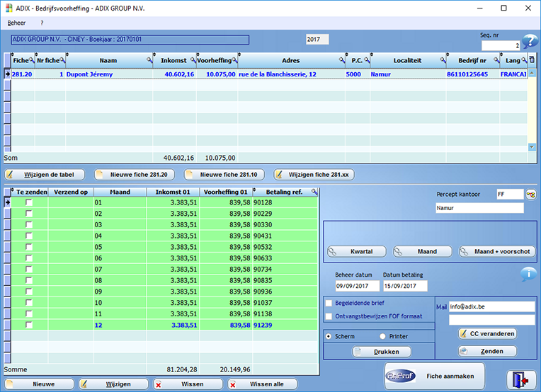The image size is (541, 392).
Task: Click the company field ADIX GROUP N.V. - CINEY
Action: pyautogui.click(x=130, y=40)
